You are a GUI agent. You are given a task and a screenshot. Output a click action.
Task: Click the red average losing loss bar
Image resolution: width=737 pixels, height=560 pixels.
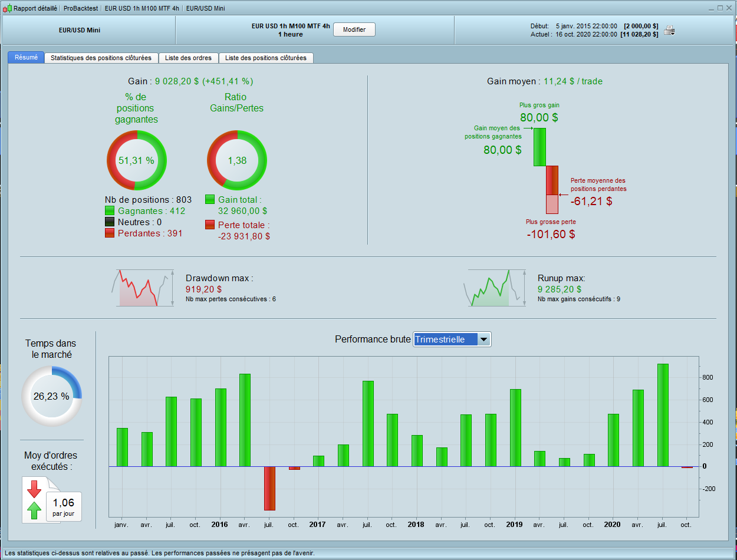point(552,180)
